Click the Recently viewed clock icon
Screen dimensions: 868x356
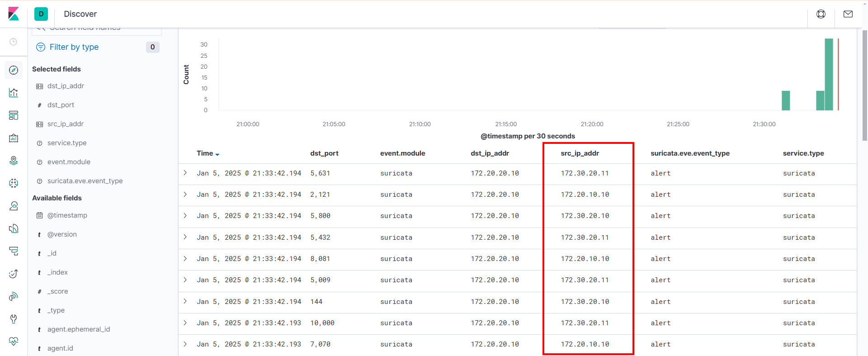14,42
